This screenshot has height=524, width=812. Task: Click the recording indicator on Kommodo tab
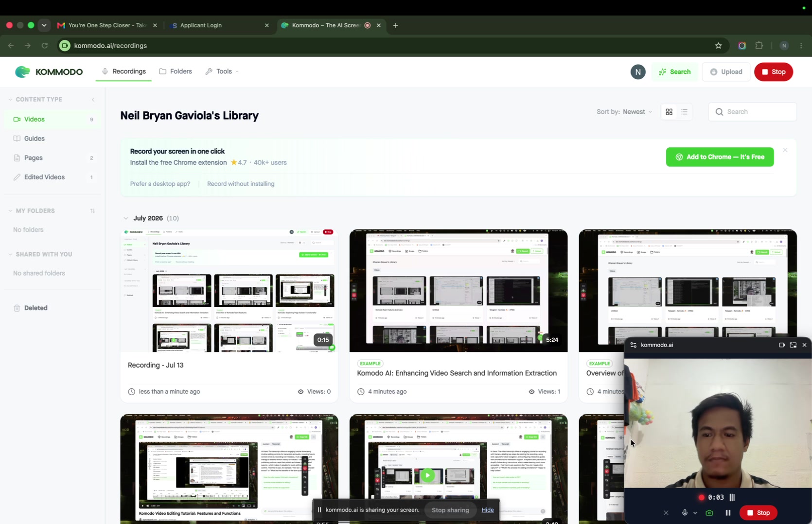coord(368,25)
